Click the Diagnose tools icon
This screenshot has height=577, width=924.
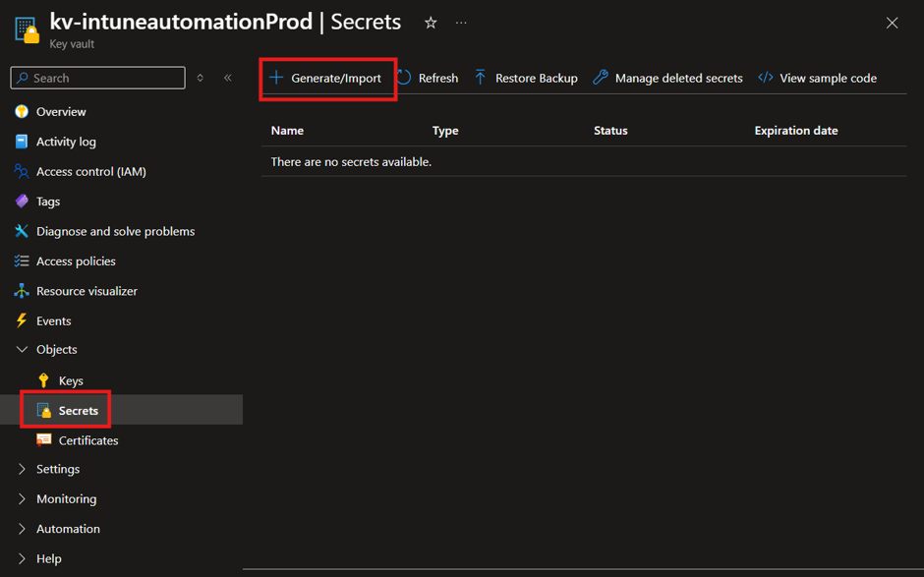pos(22,231)
